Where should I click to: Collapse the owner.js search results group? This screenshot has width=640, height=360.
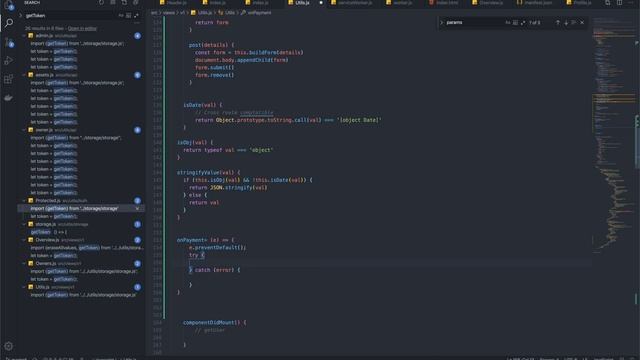(x=24, y=130)
